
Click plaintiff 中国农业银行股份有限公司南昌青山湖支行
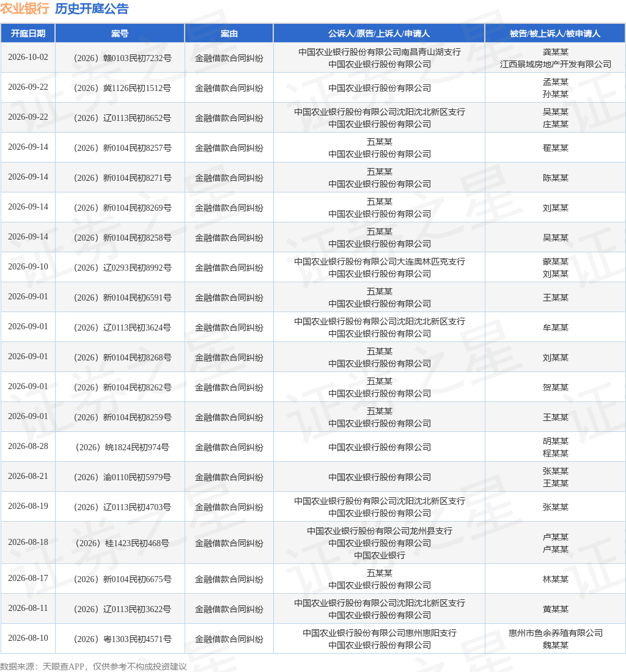380,52
